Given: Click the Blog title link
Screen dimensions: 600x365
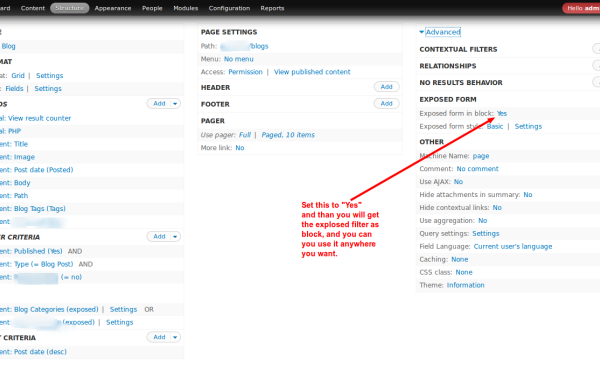Looking at the screenshot, I should 8,46.
